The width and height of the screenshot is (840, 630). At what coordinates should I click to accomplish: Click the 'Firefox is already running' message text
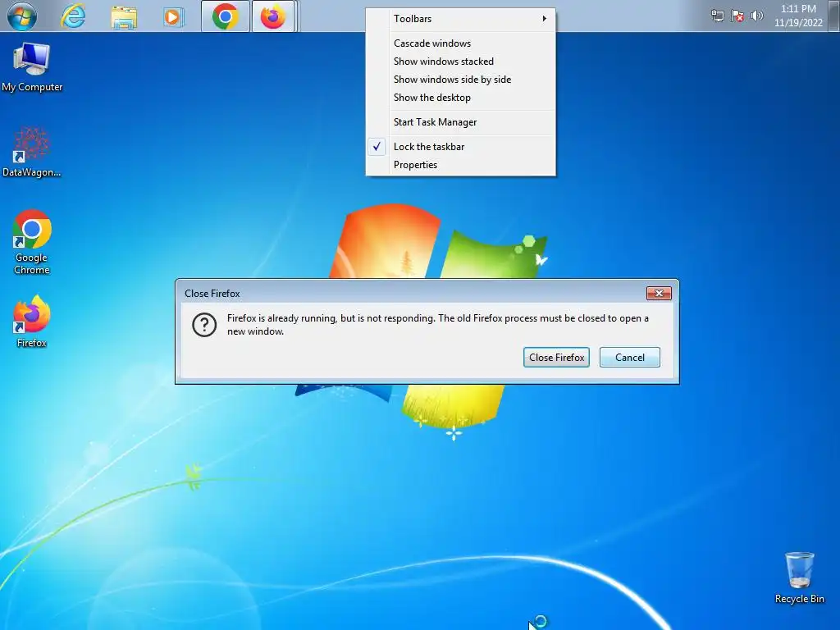click(x=438, y=325)
